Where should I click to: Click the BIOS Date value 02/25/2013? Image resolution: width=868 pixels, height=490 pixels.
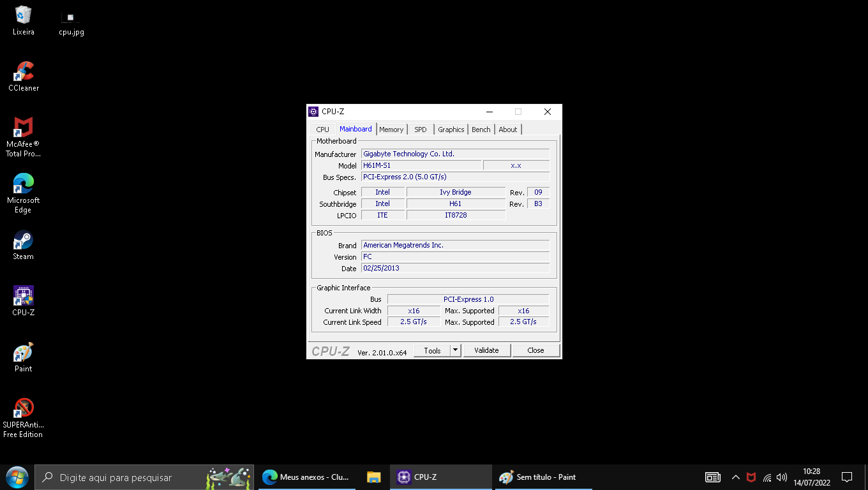tap(455, 268)
